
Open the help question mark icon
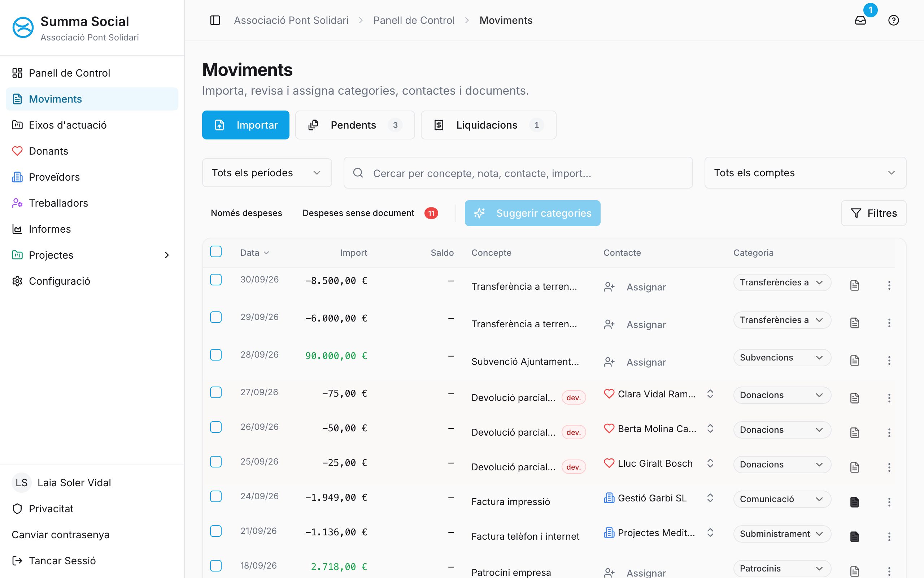point(893,20)
